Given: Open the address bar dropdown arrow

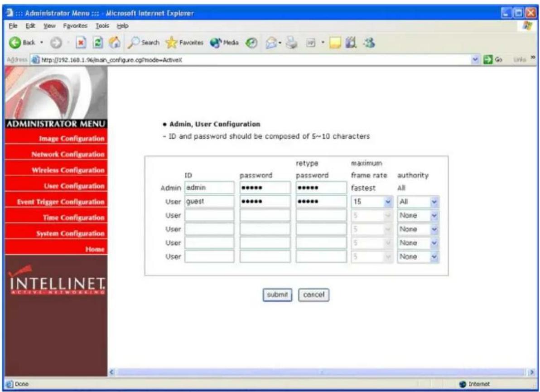Looking at the screenshot, I should click(476, 59).
